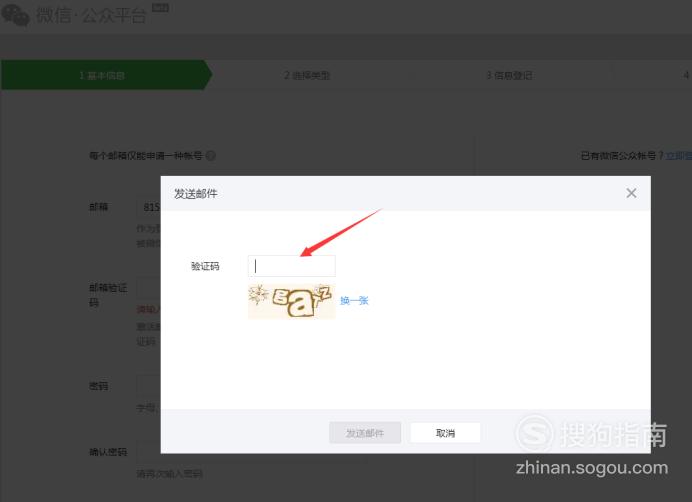Click the 发送邮件 send button
This screenshot has width=692, height=502.
pyautogui.click(x=365, y=433)
